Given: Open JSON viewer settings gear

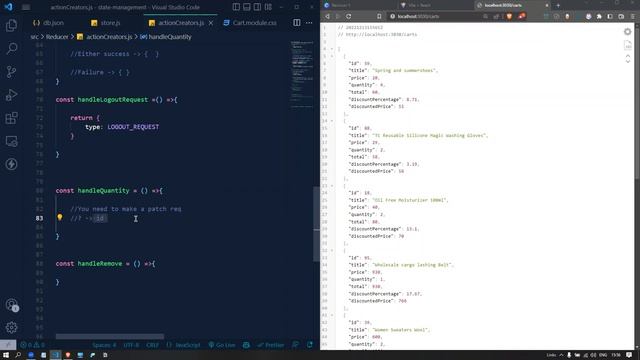Looking at the screenshot, I should (627, 32).
